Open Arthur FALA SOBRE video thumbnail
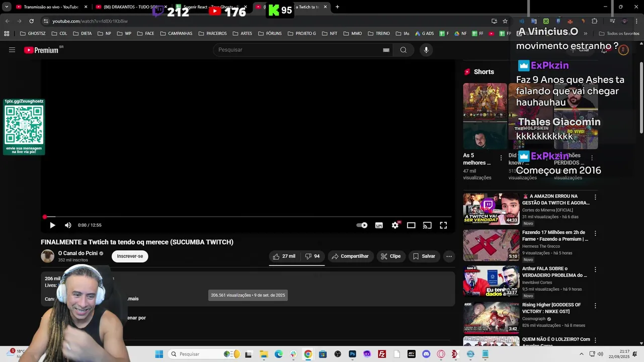644x362 pixels. pos(491,282)
